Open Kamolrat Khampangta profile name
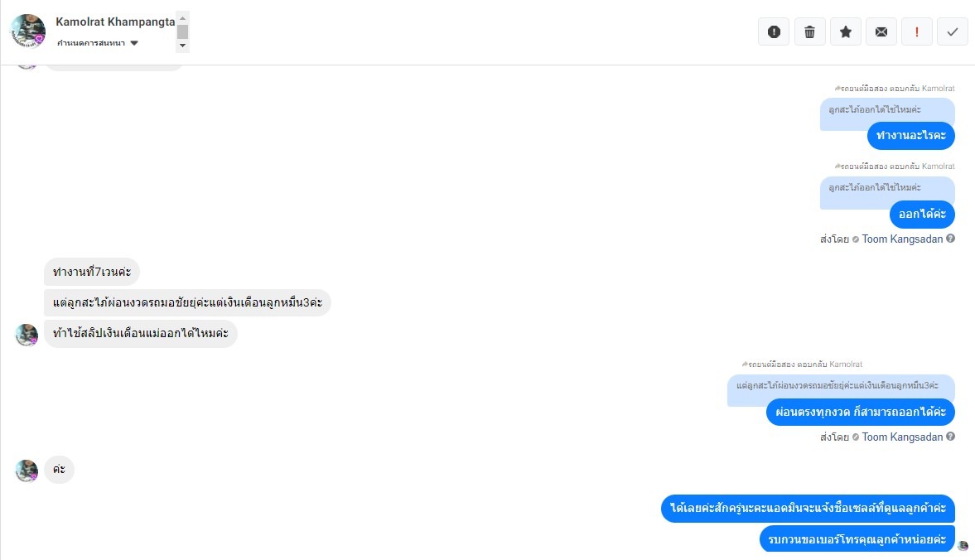Viewport: 975px width, 560px height. tap(116, 22)
